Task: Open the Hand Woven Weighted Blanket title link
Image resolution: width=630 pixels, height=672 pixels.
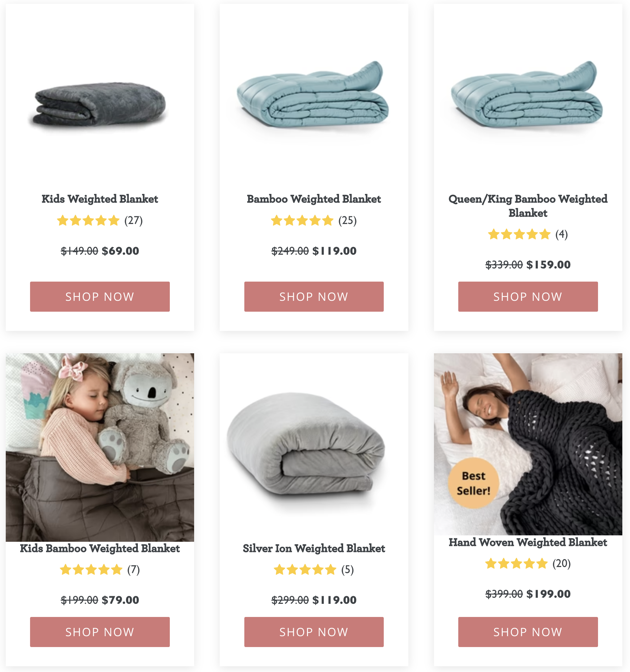Action: (x=528, y=542)
